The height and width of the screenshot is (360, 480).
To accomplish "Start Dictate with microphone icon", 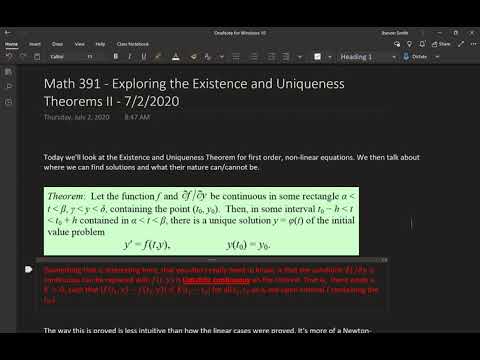I will click(415, 57).
